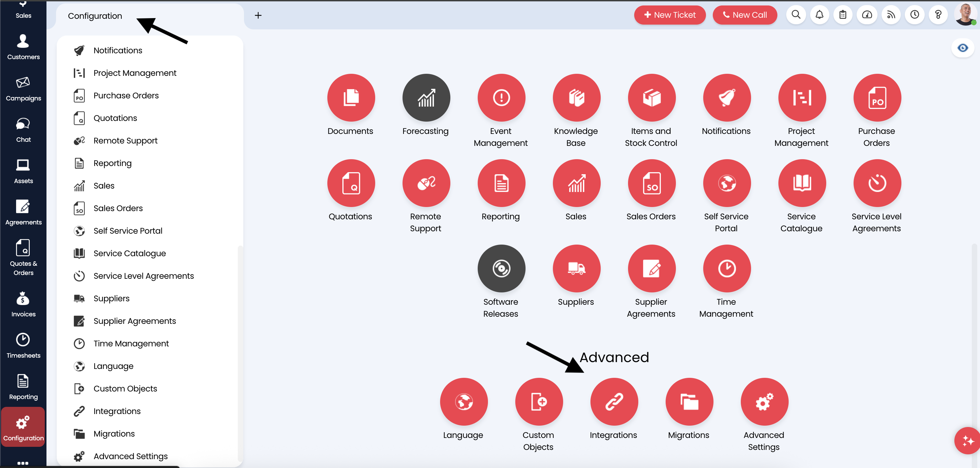Open the Advanced Settings gear icon
The height and width of the screenshot is (468, 980).
[764, 401]
